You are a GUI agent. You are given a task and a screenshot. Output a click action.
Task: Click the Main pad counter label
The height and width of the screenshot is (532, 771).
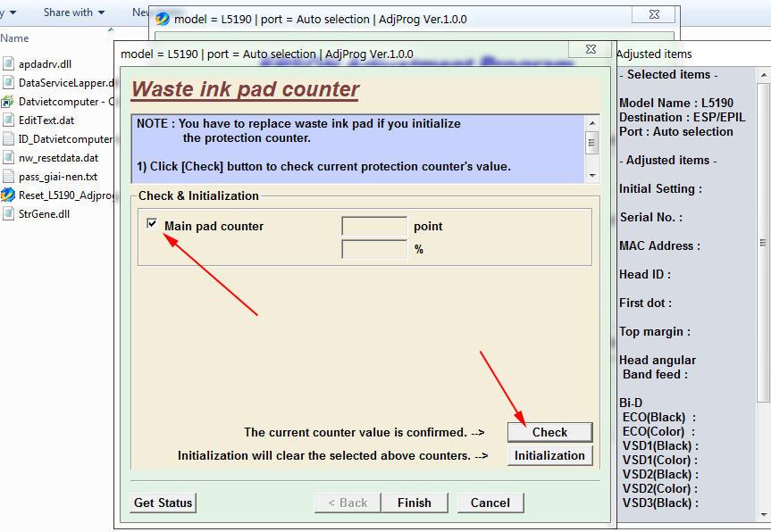pos(214,226)
